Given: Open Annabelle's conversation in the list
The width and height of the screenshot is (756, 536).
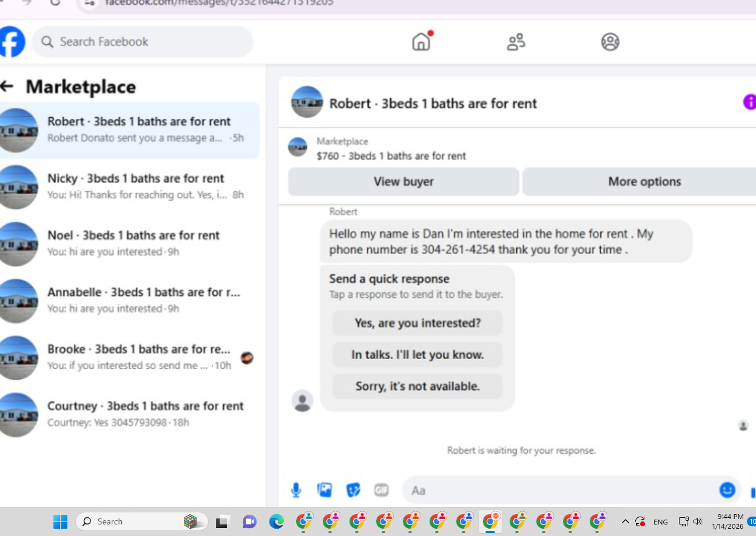Looking at the screenshot, I should point(130,301).
